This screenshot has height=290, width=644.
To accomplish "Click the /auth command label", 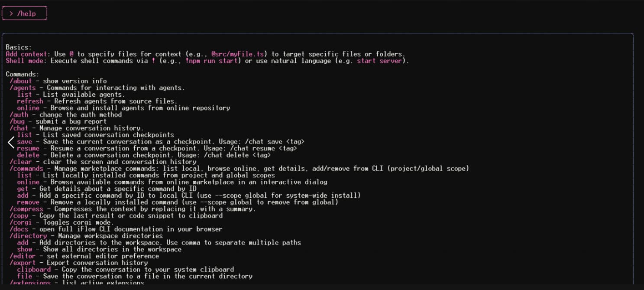I will 19,114.
